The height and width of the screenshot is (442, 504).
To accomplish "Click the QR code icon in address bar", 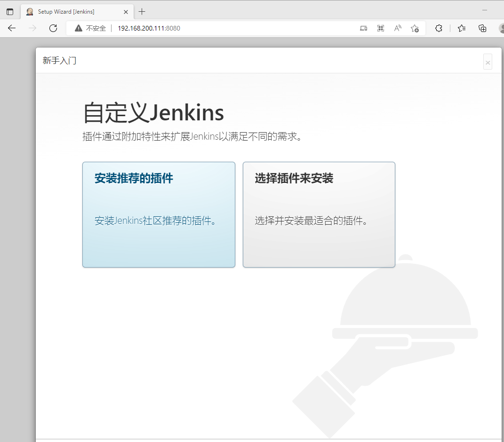I will click(381, 28).
